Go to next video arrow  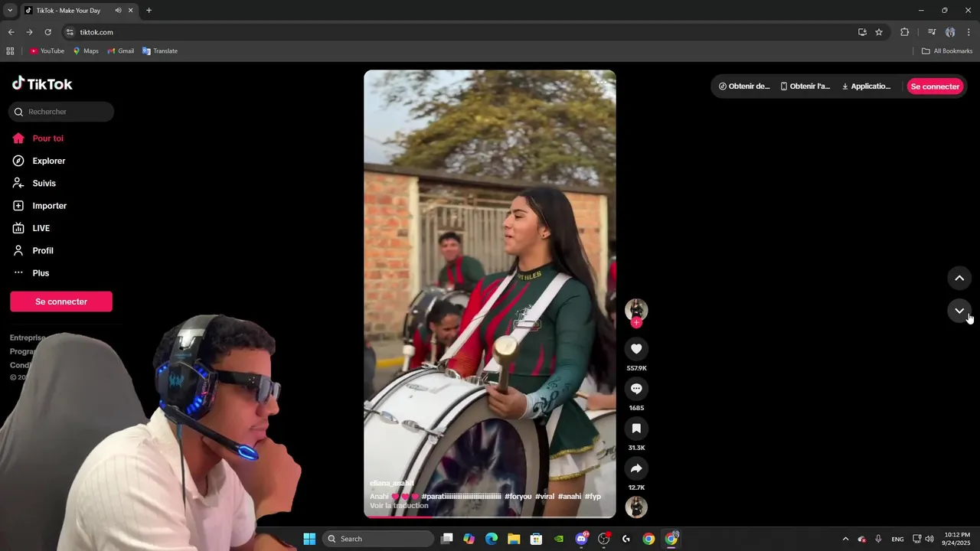click(959, 311)
